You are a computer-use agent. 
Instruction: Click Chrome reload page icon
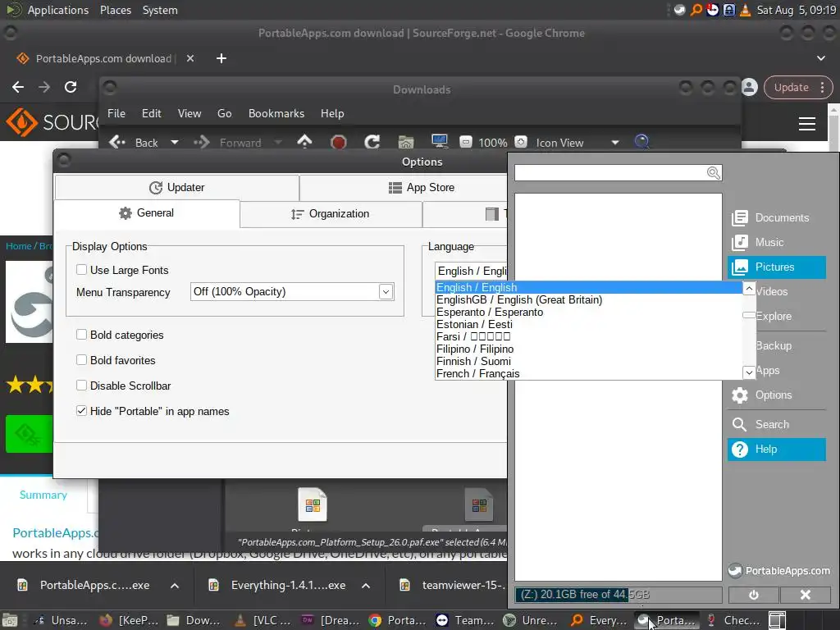(x=71, y=87)
